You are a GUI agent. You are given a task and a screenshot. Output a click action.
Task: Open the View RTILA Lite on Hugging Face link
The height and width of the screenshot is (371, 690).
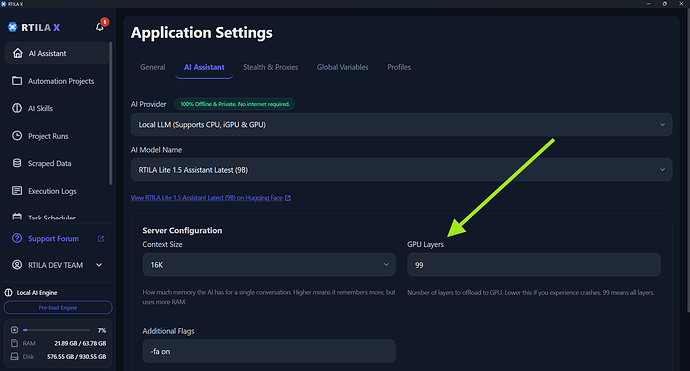click(211, 198)
